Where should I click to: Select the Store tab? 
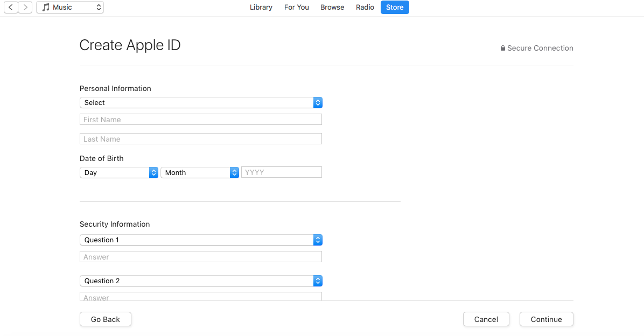[x=395, y=8]
